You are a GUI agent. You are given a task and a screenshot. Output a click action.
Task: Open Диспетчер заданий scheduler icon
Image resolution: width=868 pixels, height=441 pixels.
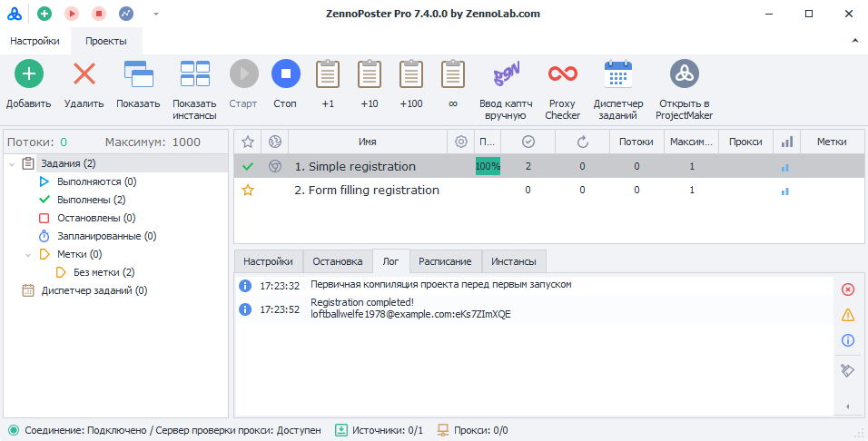tap(617, 73)
